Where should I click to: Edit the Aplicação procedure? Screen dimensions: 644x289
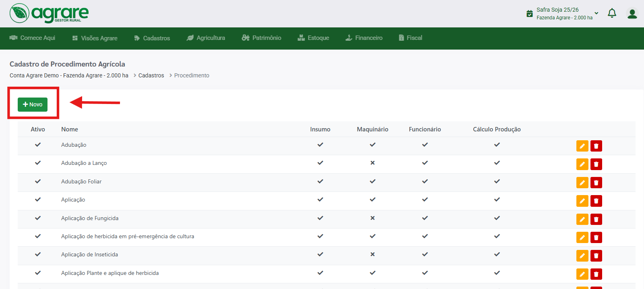pos(582,201)
